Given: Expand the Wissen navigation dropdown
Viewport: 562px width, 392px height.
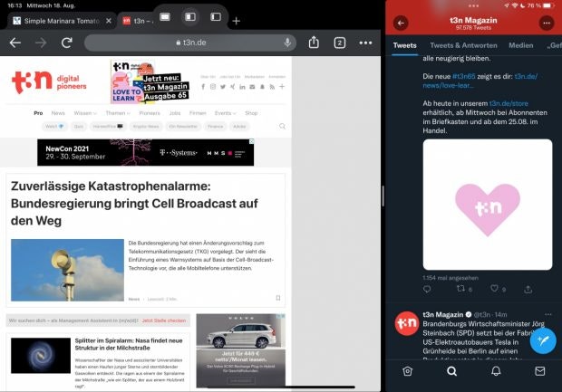Looking at the screenshot, I should pos(85,113).
